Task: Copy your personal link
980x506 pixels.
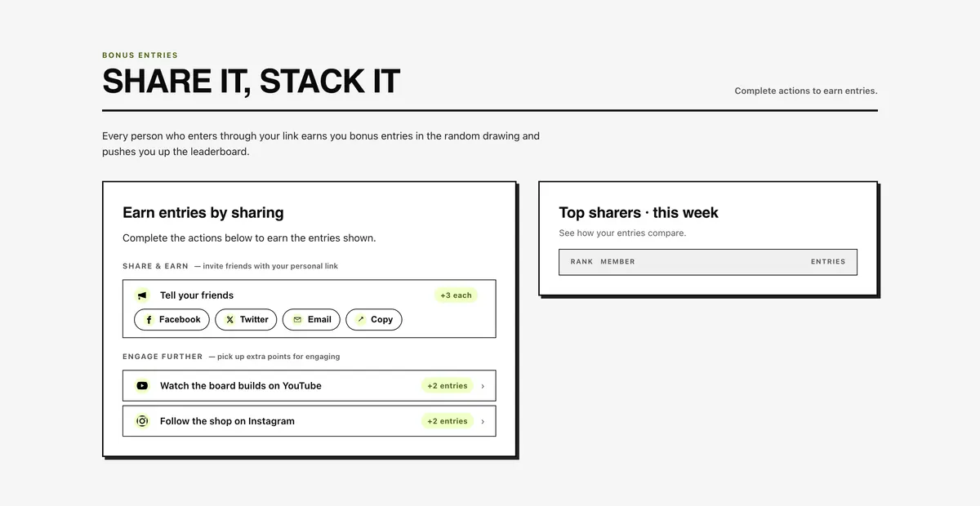Action: (x=374, y=320)
